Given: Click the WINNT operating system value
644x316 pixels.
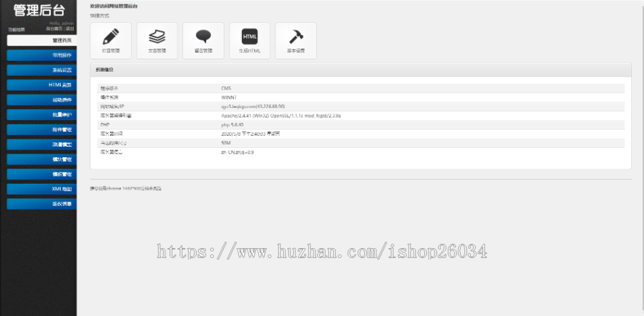Looking at the screenshot, I should [229, 97].
